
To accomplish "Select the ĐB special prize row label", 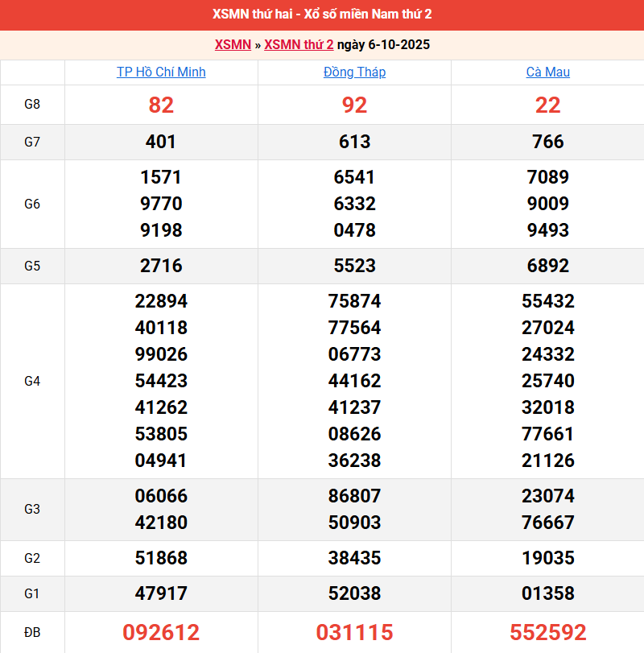I will [32, 632].
